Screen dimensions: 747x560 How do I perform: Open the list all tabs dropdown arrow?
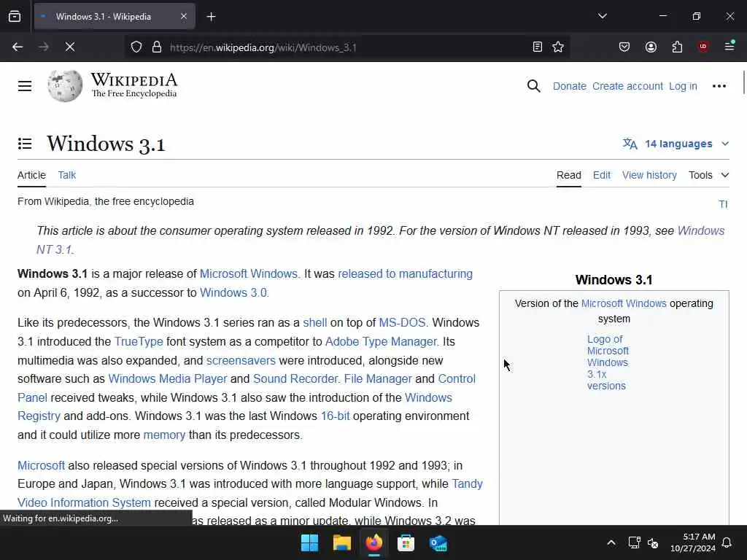coord(602,16)
